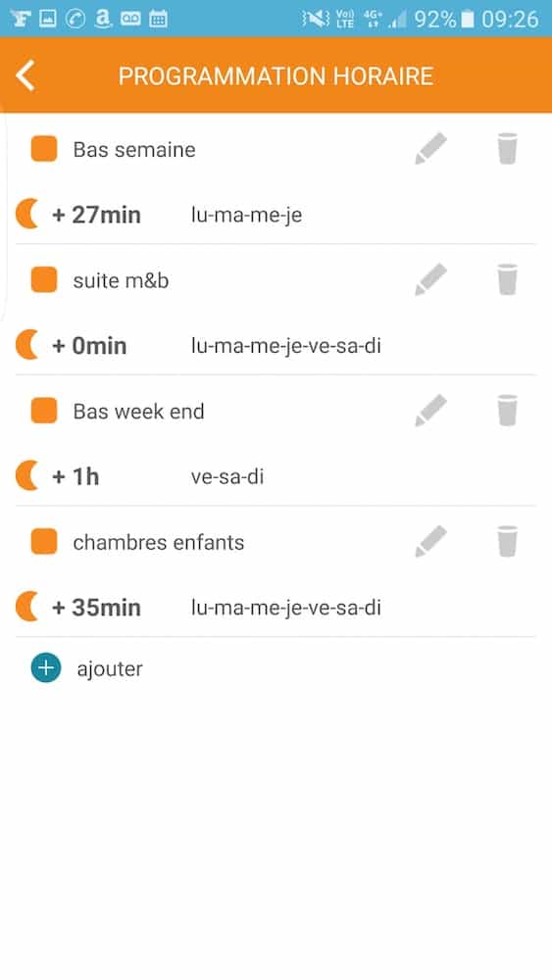Open the +35min lu-ma-me-je-ve-sa-di entry
The image size is (552, 980).
(276, 608)
